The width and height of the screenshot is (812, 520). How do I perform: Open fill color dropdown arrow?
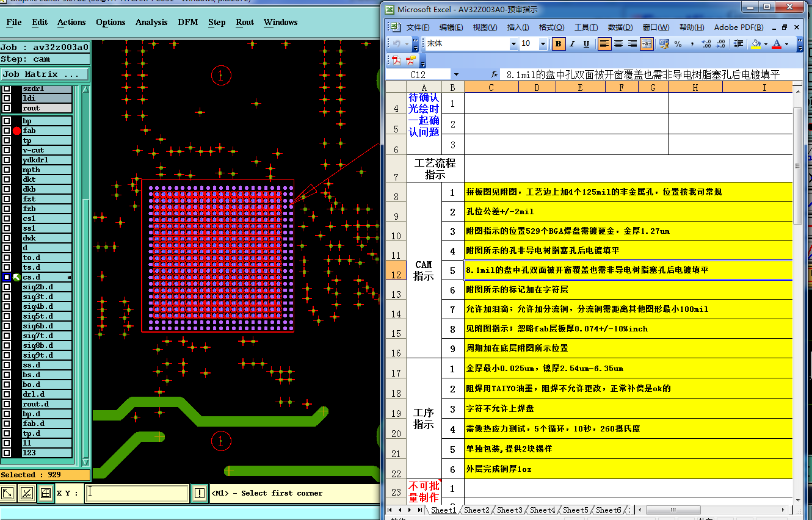766,44
